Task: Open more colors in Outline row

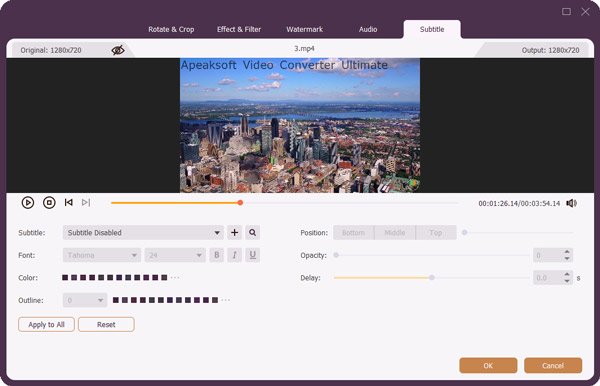Action: pyautogui.click(x=226, y=300)
